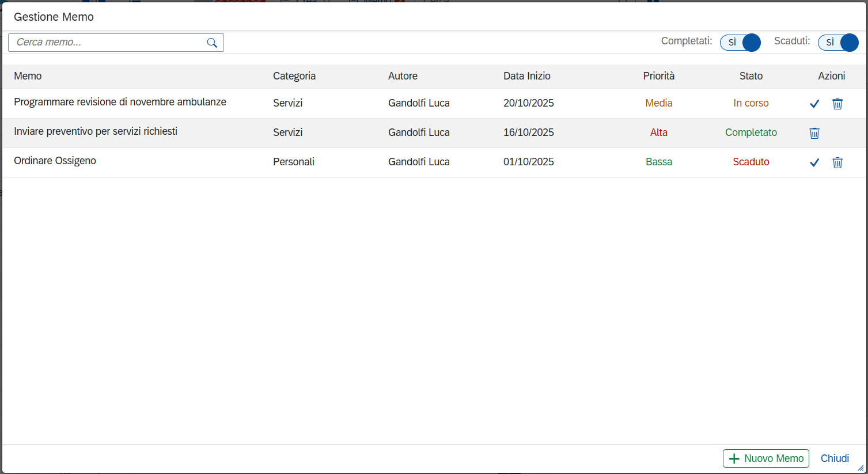Click the Data Inizio column header

click(x=526, y=76)
